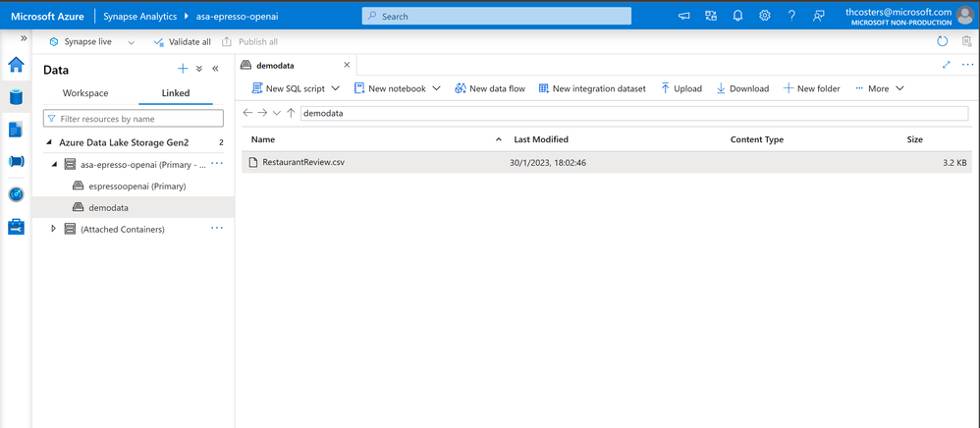This screenshot has height=428, width=980.
Task: Switch to the Workspace tab
Action: click(x=85, y=93)
